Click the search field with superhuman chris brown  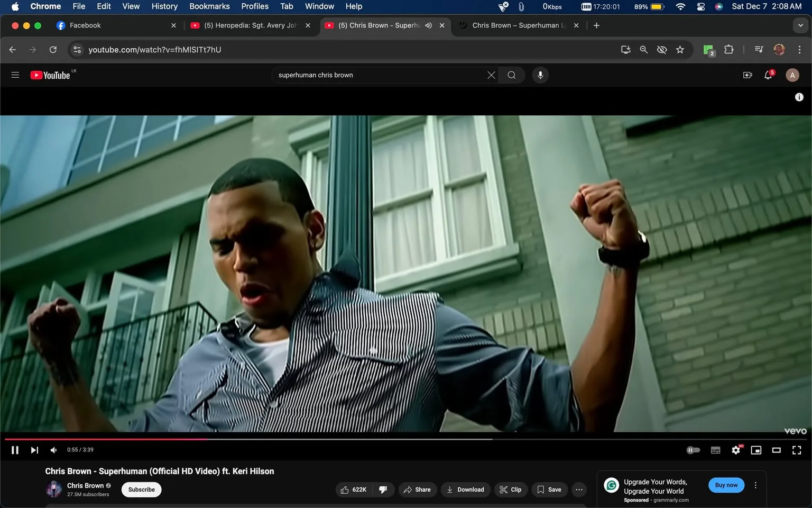pyautogui.click(x=379, y=75)
